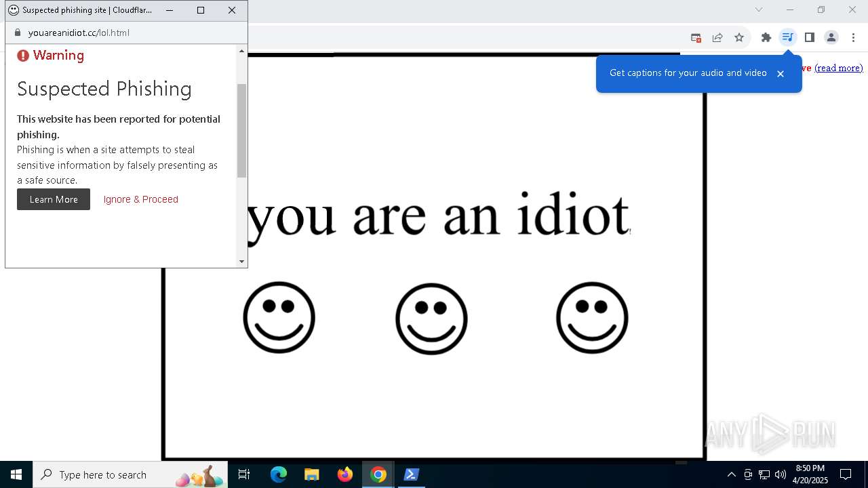This screenshot has height=488, width=868.
Task: Maximize the Suspected phishing popup window
Action: click(x=201, y=10)
